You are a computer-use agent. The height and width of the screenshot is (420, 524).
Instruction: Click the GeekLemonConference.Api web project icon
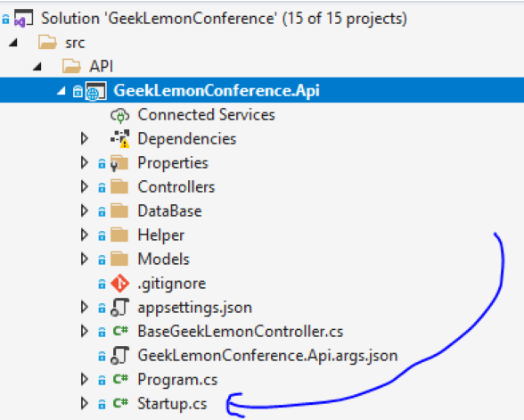96,91
